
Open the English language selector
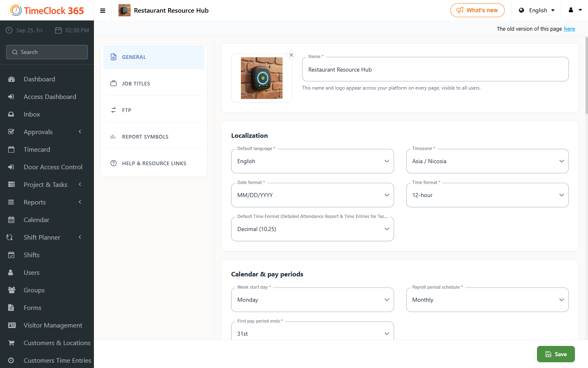[537, 10]
